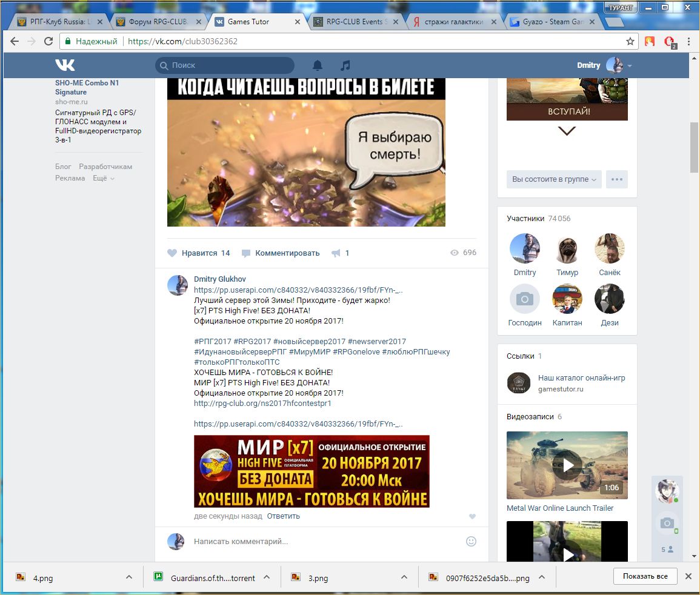Screen dimensions: 700x595
Task: Open the Участники 74 056 members list
Action: tap(538, 219)
